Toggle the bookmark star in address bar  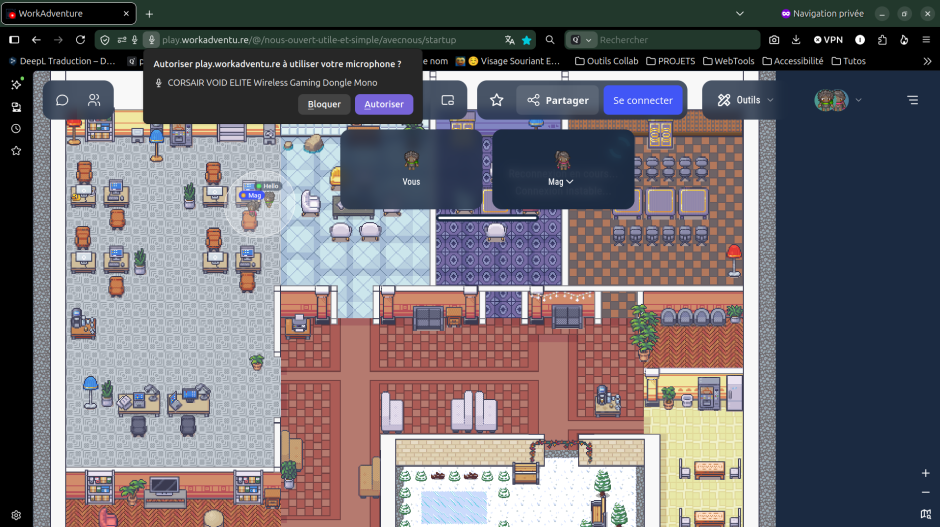[527, 40]
